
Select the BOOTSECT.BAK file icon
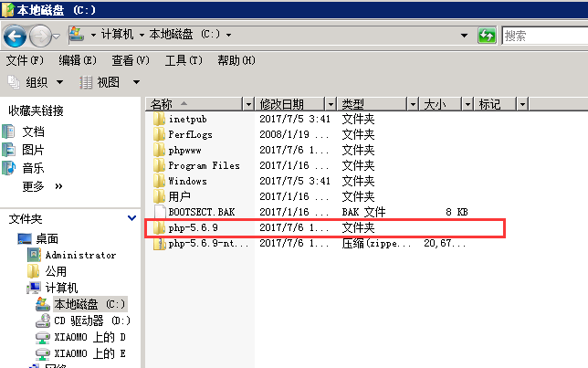tap(160, 212)
